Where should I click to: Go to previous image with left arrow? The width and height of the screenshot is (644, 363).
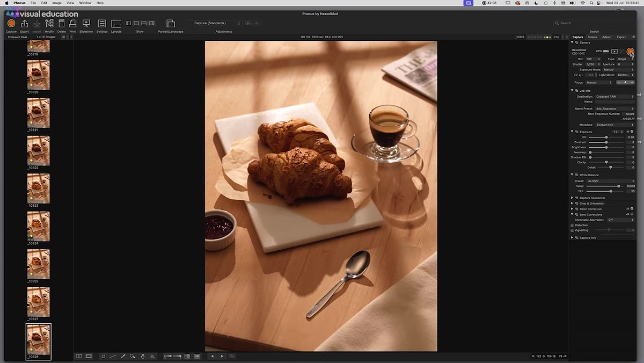pos(213,356)
